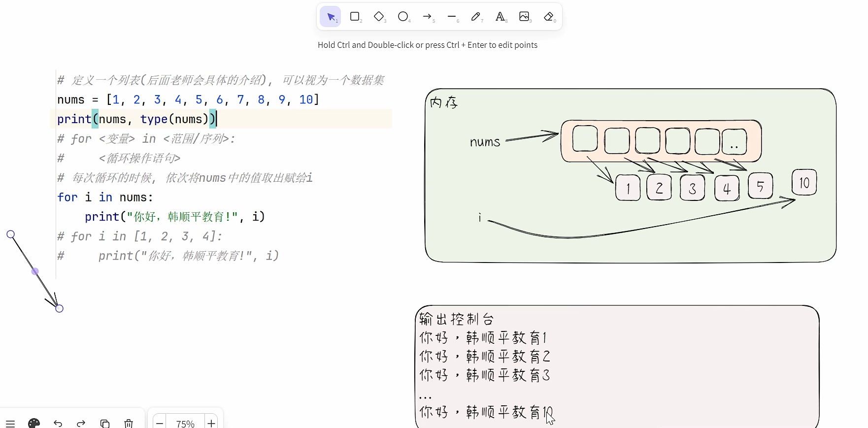Click the first empty cell in nums list
The height and width of the screenshot is (428, 868).
pyautogui.click(x=585, y=138)
